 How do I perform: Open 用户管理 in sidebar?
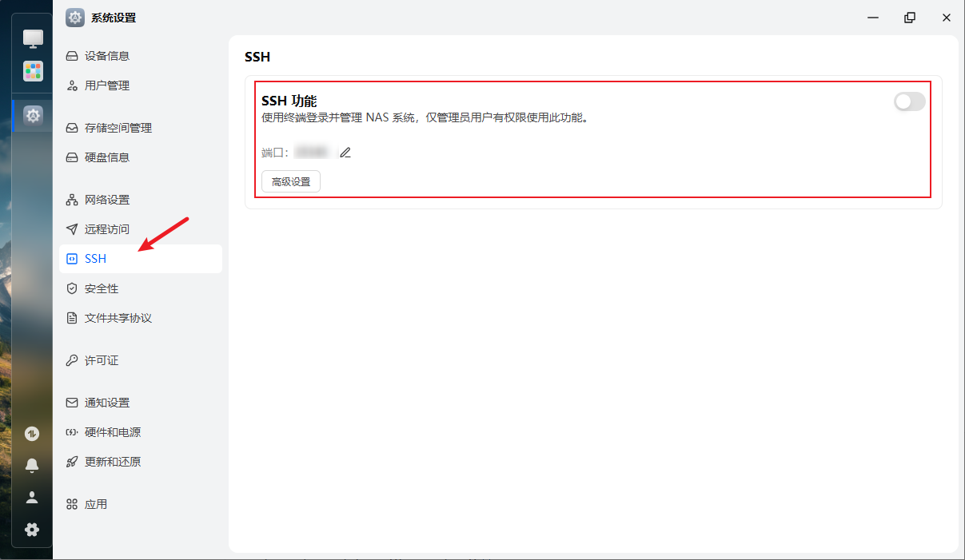[107, 85]
